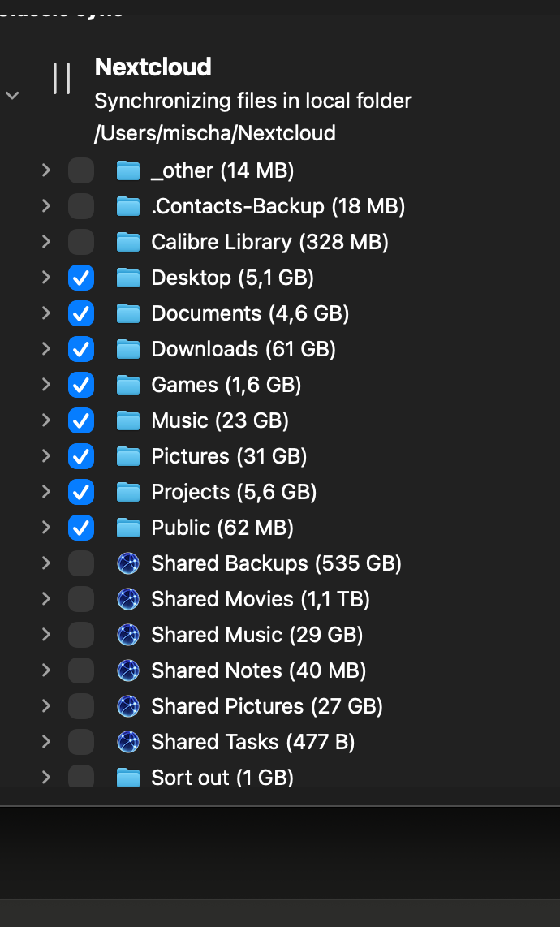
Task: Expand the Documents folder tree
Action: [x=46, y=313]
